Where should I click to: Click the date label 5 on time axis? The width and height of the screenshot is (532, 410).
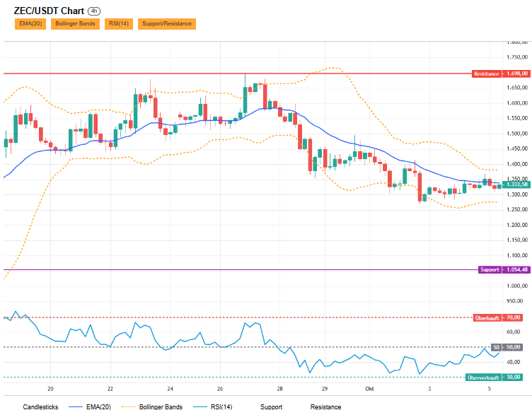coord(490,389)
